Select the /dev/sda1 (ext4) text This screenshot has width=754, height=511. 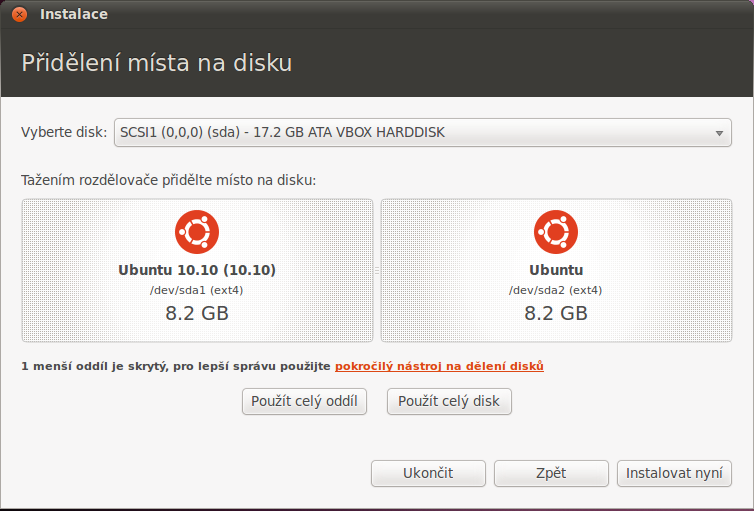(x=197, y=290)
